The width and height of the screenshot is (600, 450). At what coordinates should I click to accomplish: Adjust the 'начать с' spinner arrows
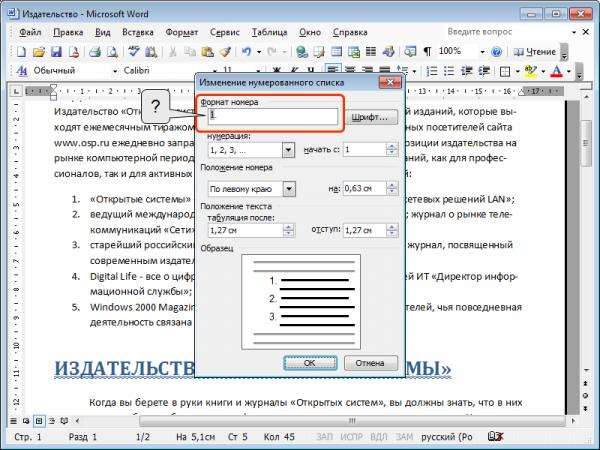tap(392, 149)
